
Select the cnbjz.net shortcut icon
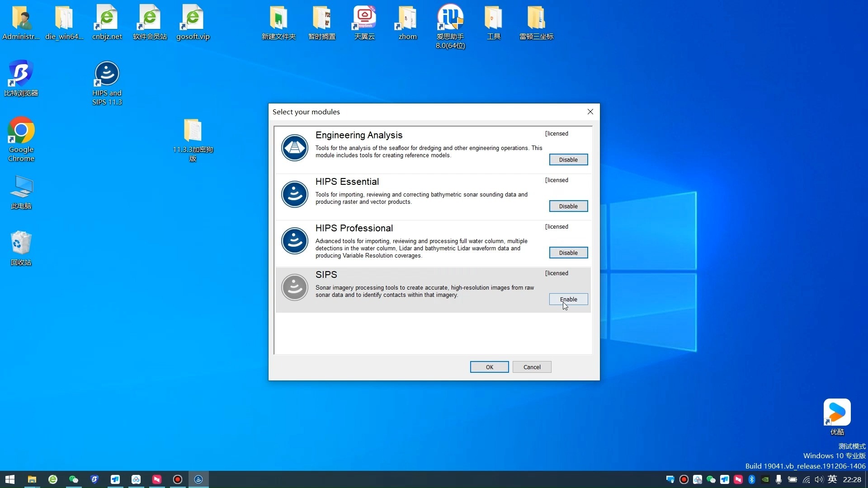107,23
